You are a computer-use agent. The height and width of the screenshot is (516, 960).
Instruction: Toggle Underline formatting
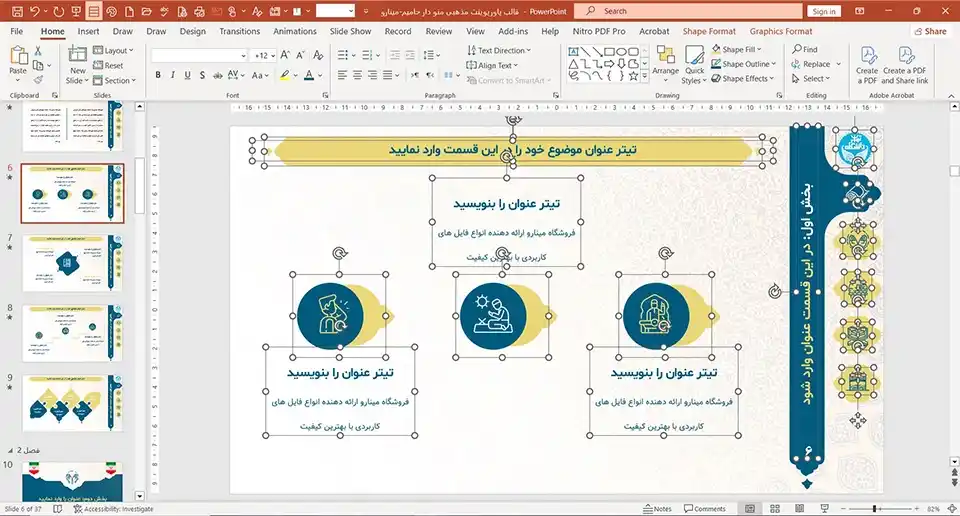(187, 75)
